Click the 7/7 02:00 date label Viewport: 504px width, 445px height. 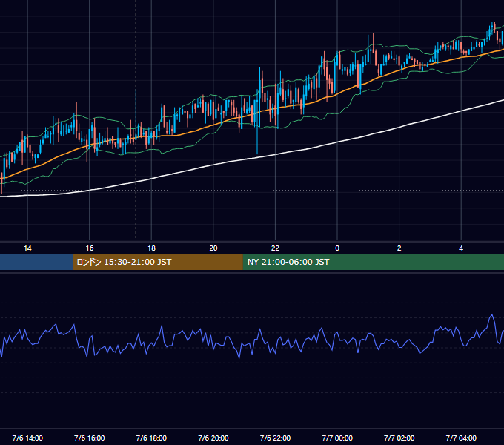point(399,438)
